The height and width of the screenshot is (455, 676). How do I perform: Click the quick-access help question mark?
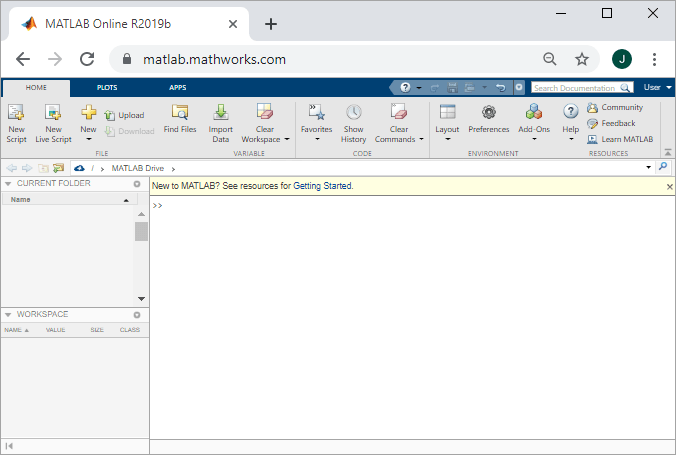405,88
